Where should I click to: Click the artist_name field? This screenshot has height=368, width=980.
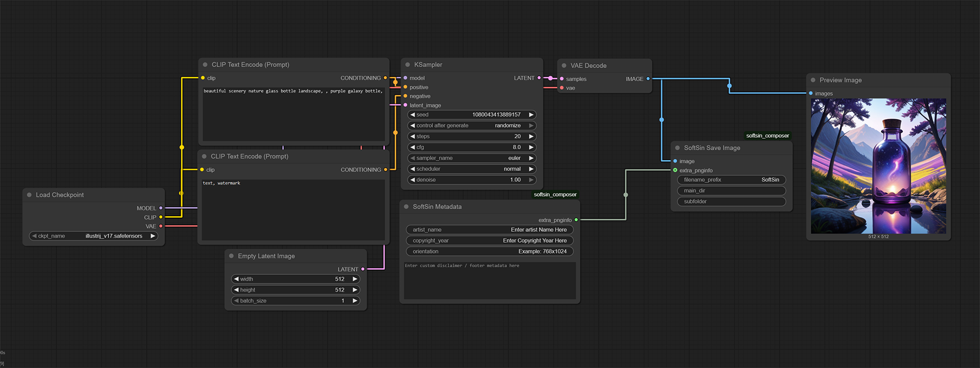(x=489, y=230)
